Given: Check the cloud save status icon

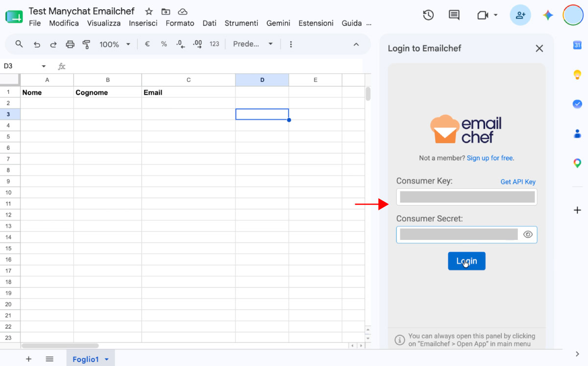Looking at the screenshot, I should tap(182, 11).
